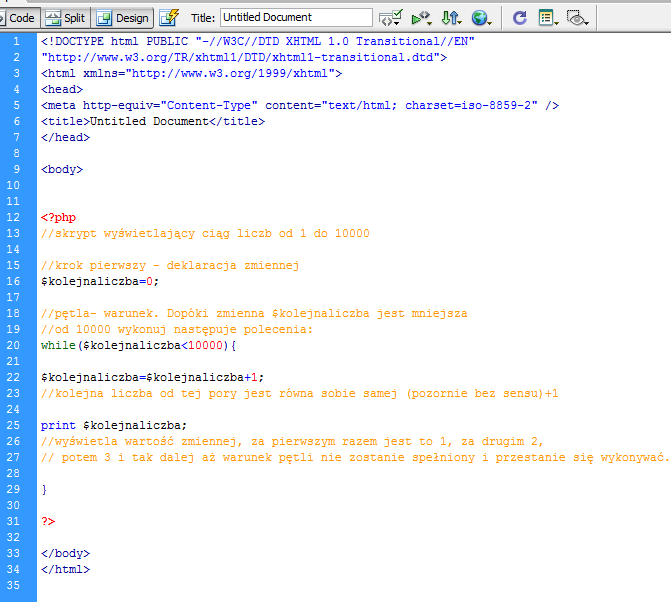Click the closing </html> tag
The image size is (671, 602).
[65, 569]
